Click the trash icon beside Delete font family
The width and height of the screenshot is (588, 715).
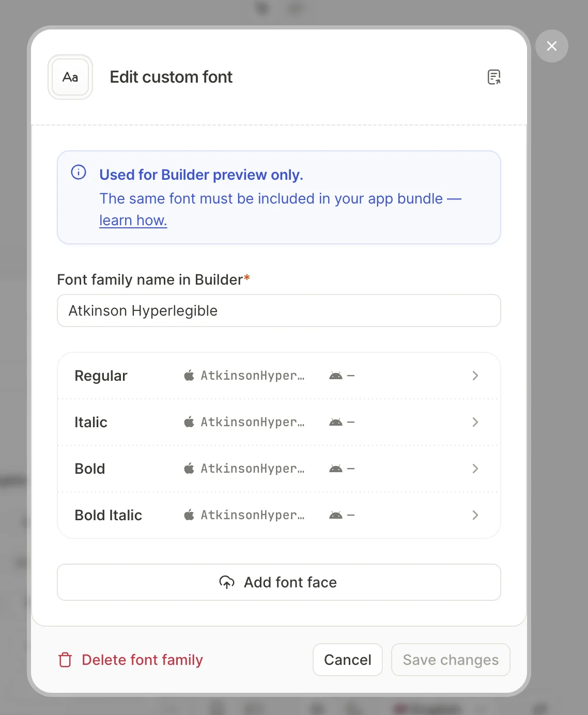(x=65, y=660)
